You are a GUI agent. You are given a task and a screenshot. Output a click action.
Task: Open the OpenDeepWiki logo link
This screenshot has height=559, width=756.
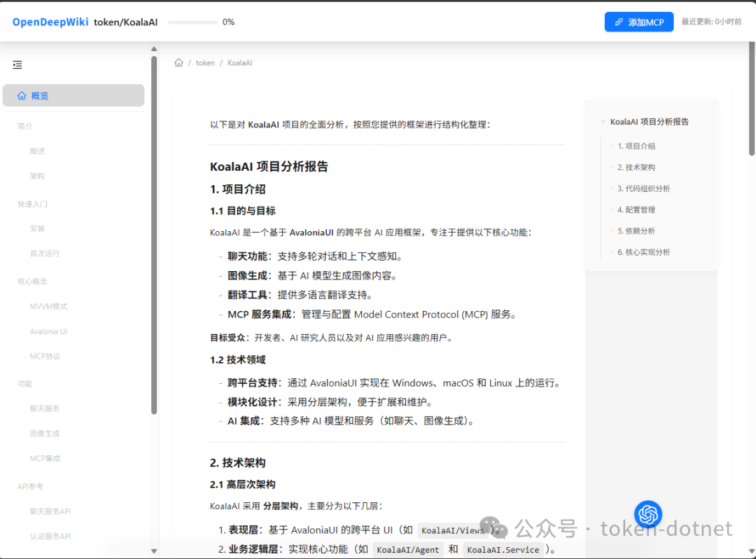point(50,22)
